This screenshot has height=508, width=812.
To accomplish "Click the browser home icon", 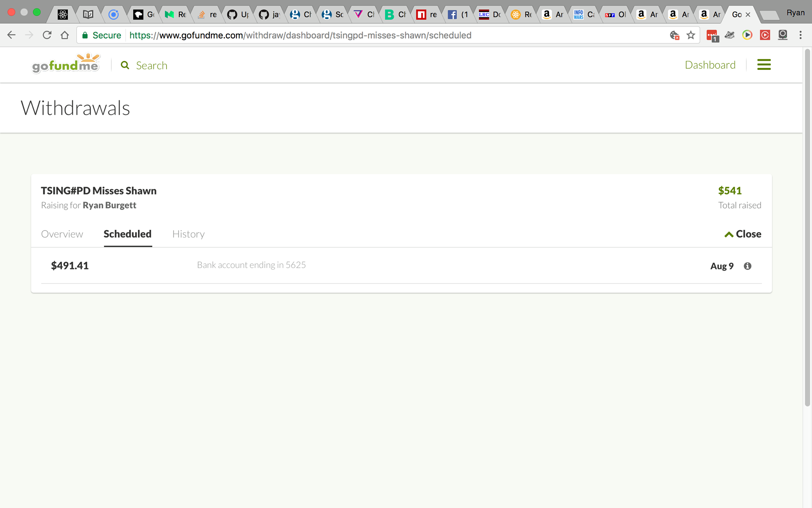I will (65, 35).
